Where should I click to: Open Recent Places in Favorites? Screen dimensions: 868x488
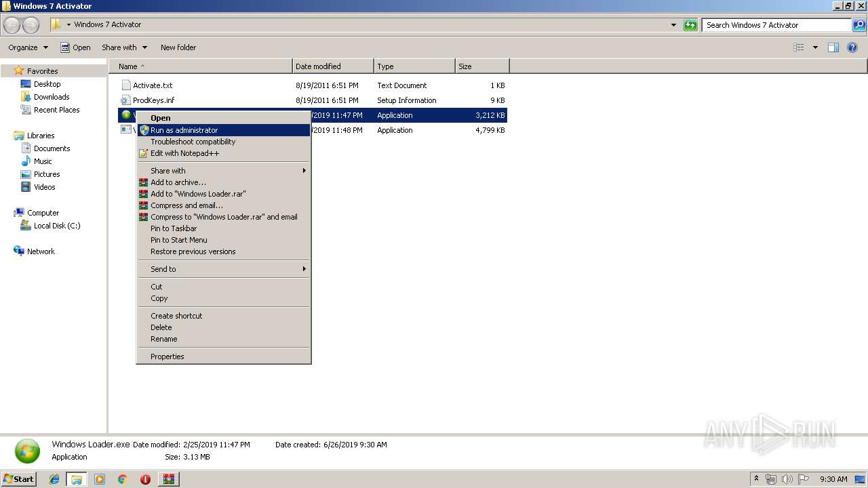(56, 110)
